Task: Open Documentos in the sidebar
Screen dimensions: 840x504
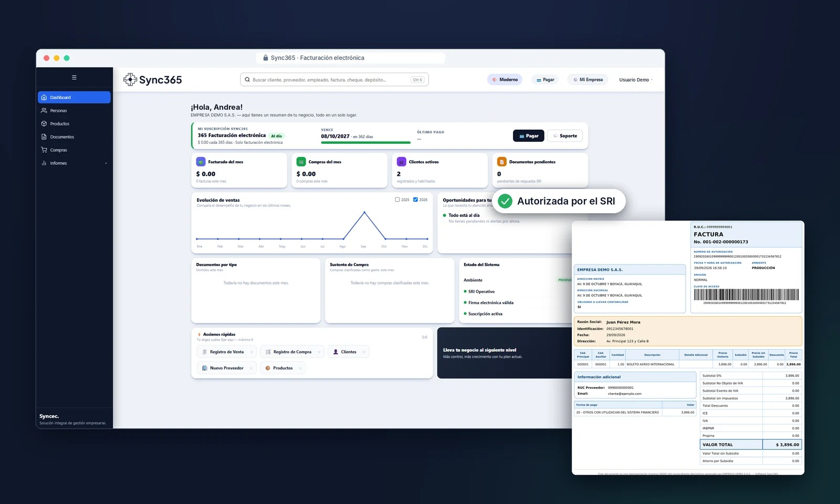Action: [74, 136]
